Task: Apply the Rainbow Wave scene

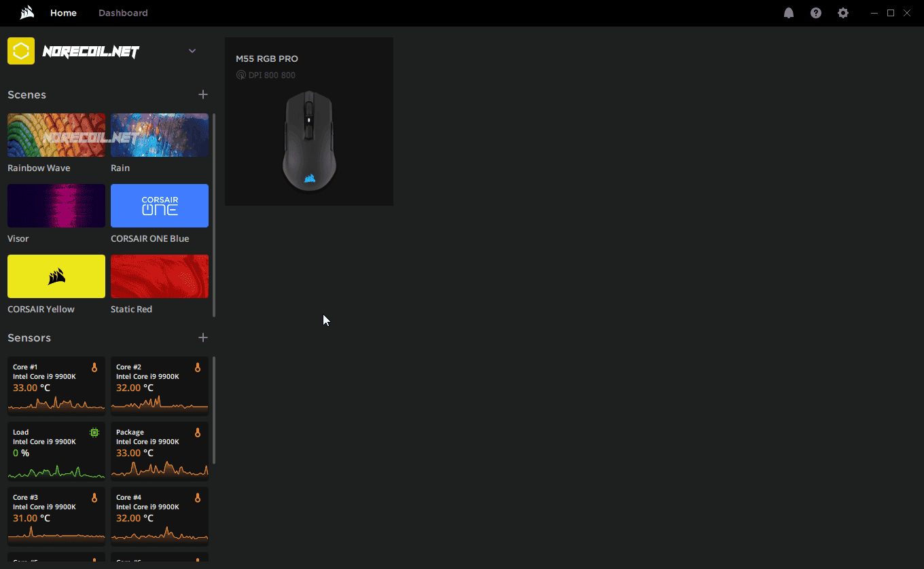Action: (x=56, y=135)
